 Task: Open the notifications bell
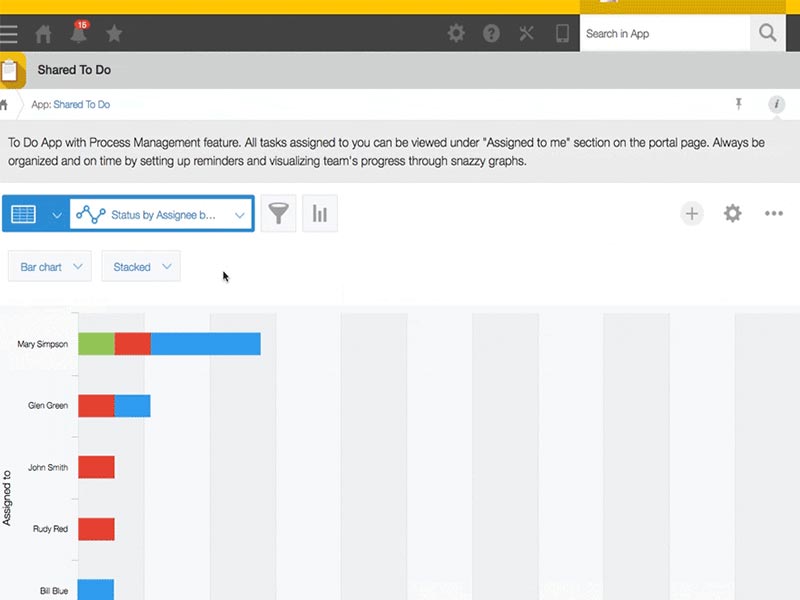point(78,34)
